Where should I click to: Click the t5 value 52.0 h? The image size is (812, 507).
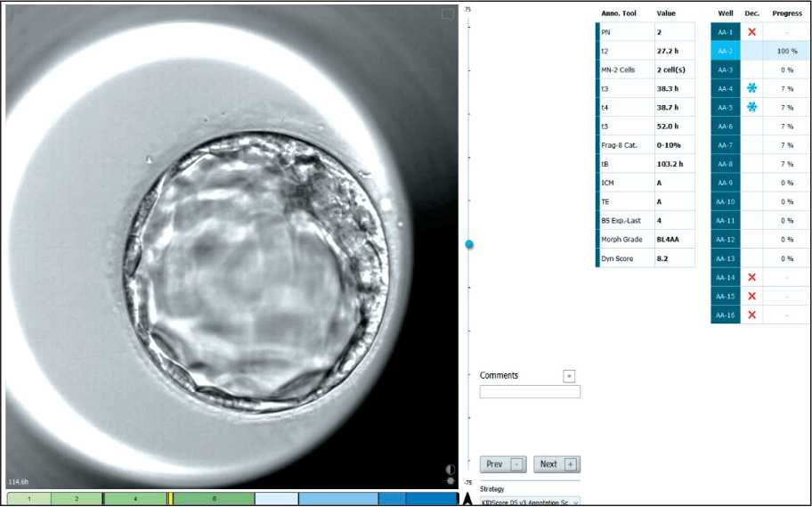[x=674, y=127]
